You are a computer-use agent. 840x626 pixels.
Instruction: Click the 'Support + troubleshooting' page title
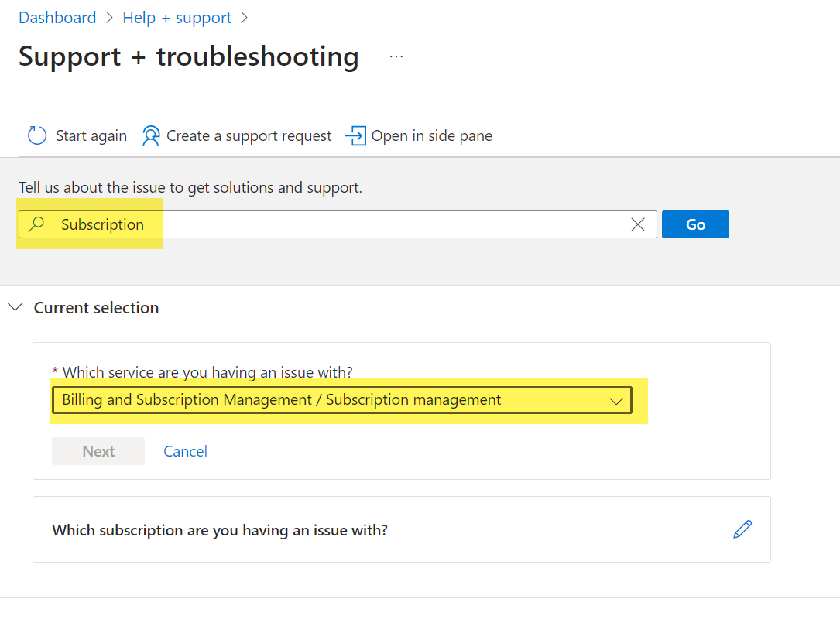[x=189, y=56]
